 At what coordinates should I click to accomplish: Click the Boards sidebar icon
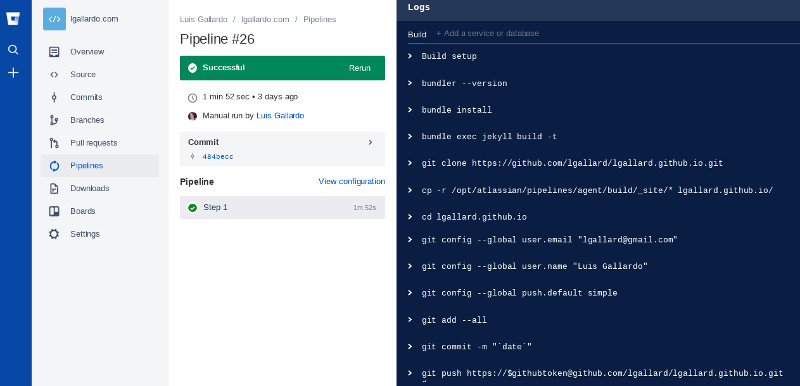[54, 211]
